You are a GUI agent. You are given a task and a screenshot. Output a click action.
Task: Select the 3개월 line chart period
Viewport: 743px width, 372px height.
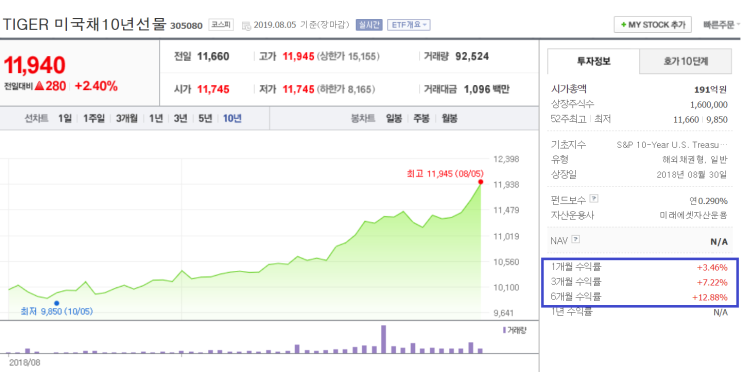(x=127, y=118)
